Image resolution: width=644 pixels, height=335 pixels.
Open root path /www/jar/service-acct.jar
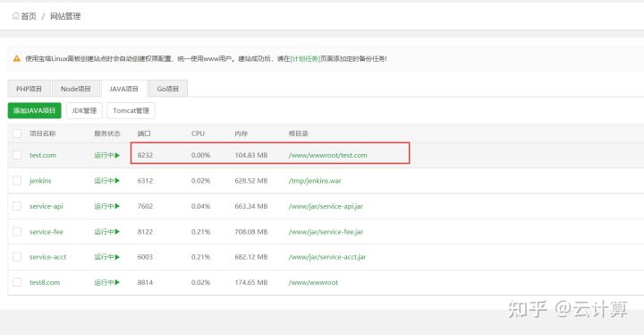(327, 257)
